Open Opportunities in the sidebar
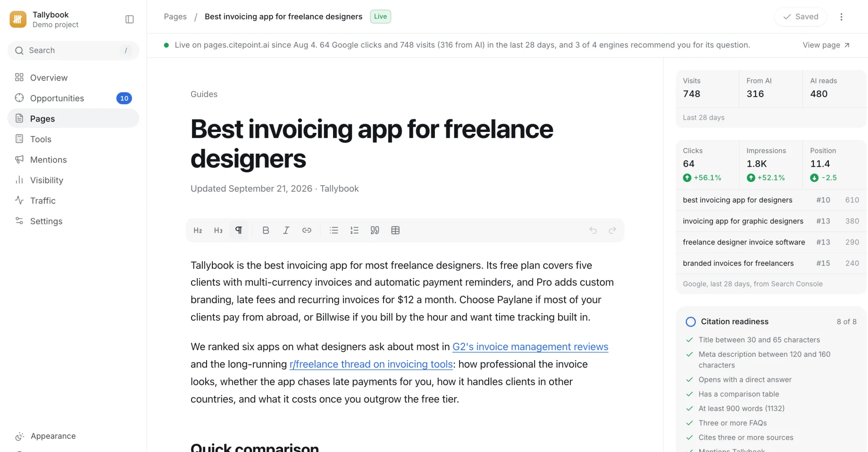Screen dimensions: 868x452 coord(73,98)
